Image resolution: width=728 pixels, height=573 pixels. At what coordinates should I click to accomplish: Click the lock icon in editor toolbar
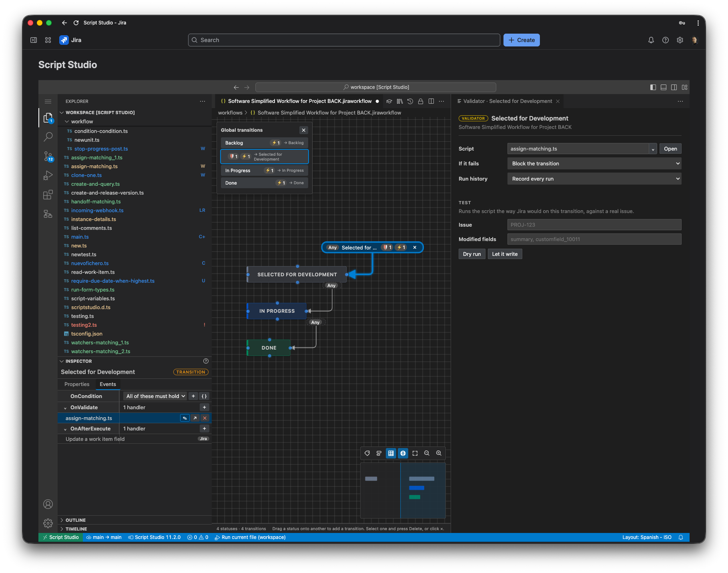pos(421,101)
